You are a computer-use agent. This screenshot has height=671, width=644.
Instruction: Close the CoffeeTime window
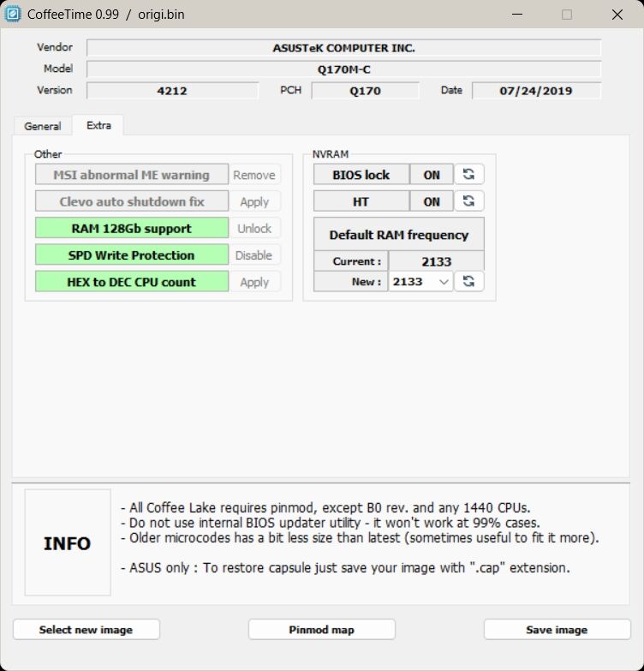(617, 14)
